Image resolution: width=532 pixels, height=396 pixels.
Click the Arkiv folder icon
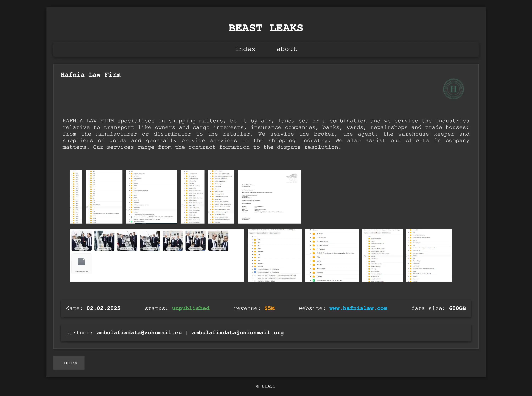pyautogui.click(x=314, y=234)
